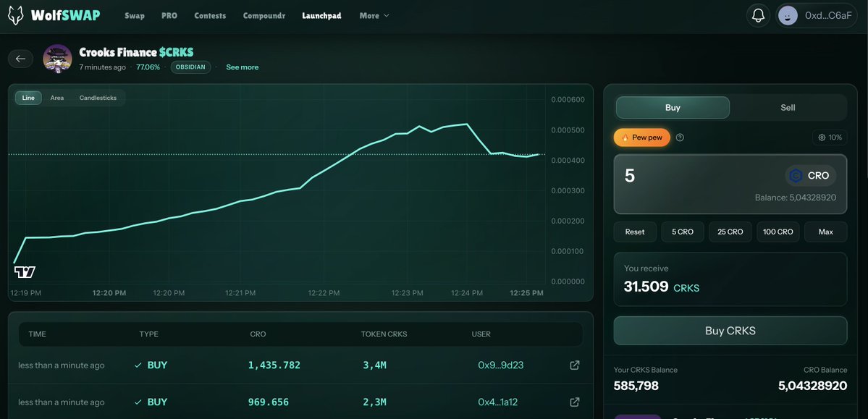Open the Contests page
868x419 pixels.
pos(210,15)
